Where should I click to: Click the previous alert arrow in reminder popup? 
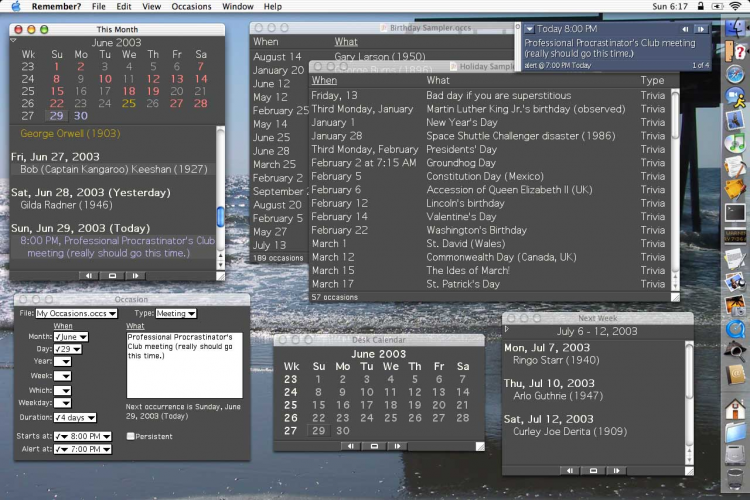point(686,29)
